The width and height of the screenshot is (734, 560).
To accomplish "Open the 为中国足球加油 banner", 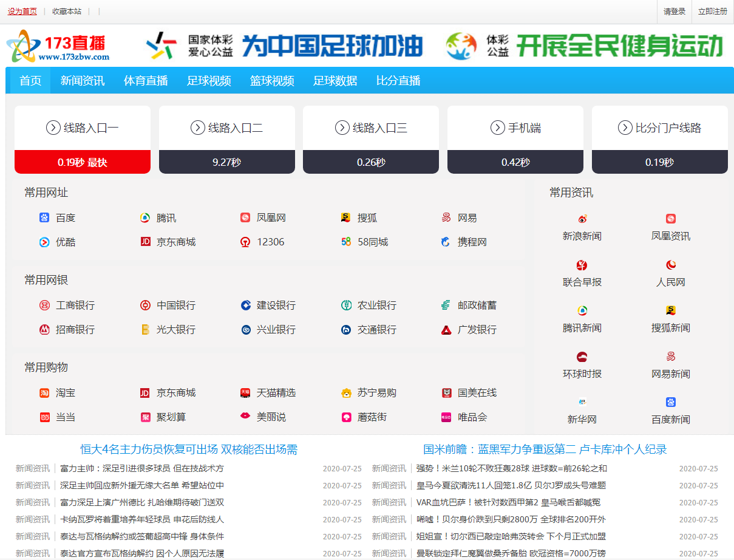I will (284, 46).
